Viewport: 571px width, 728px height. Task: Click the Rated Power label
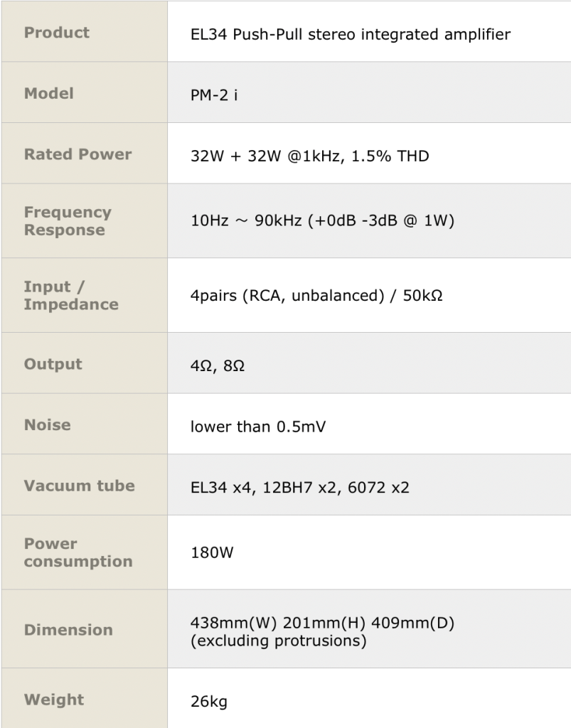click(x=78, y=154)
